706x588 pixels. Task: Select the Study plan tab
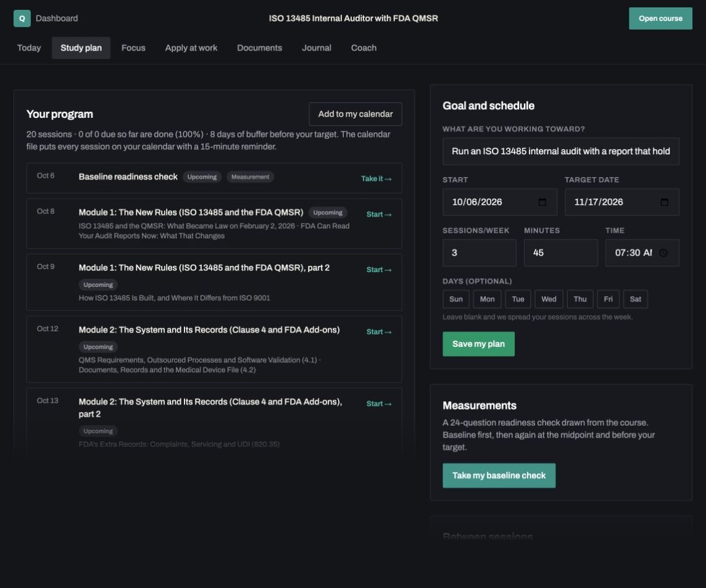(81, 48)
